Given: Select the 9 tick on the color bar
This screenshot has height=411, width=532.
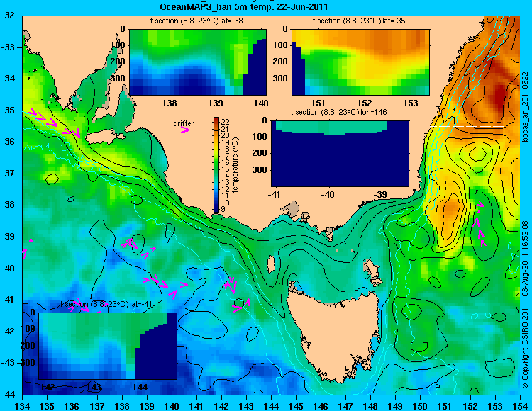Looking at the screenshot, I should coord(223,209).
